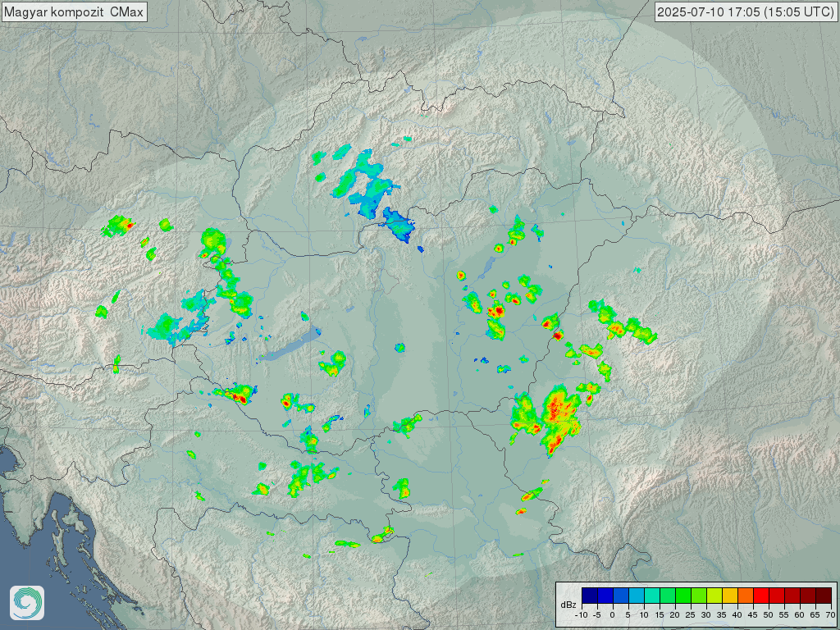
Task: Select the swatch between 15 and 20 dBz
Action: pyautogui.click(x=668, y=596)
